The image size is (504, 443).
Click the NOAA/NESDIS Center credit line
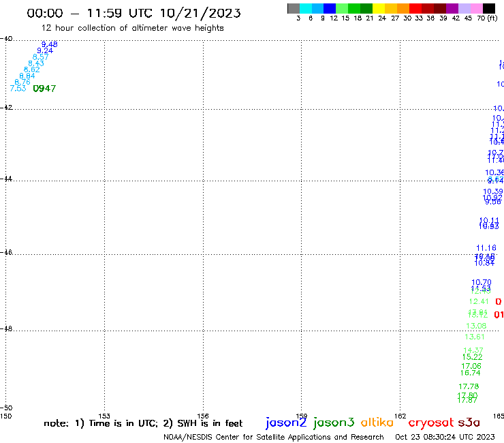click(x=274, y=437)
